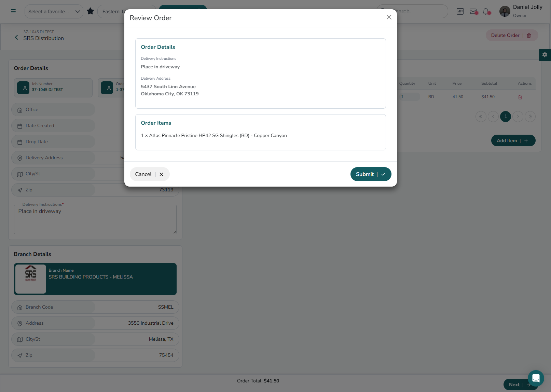Open the mail messages icon
551x392 pixels.
pos(473,11)
